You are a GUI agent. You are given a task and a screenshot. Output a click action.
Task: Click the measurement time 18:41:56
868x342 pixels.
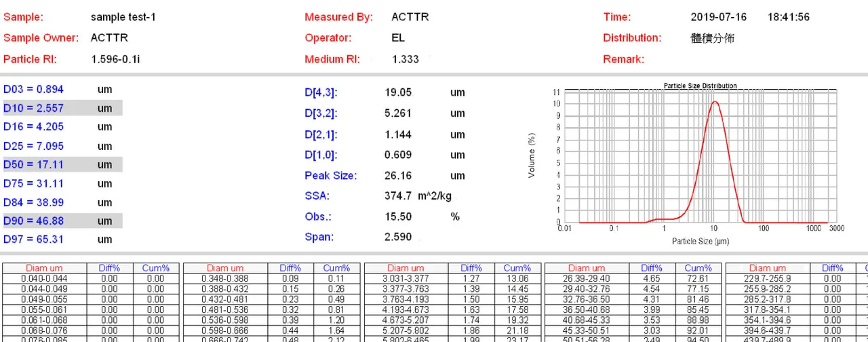[789, 17]
